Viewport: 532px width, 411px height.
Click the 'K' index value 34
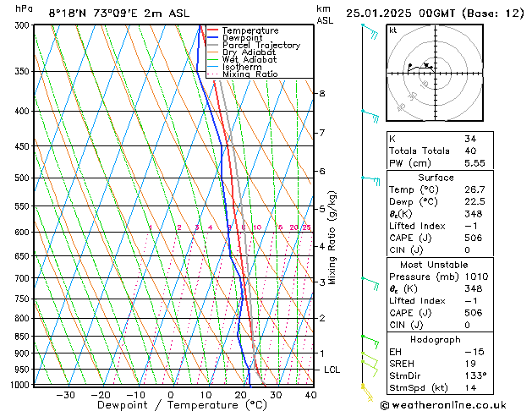coord(470,139)
